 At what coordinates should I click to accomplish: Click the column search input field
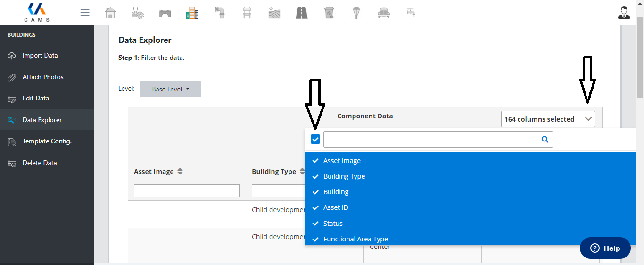pyautogui.click(x=431, y=139)
